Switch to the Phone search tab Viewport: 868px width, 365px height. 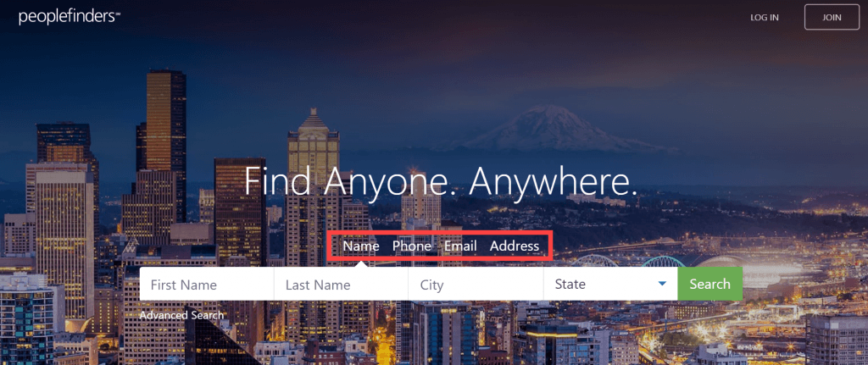412,246
